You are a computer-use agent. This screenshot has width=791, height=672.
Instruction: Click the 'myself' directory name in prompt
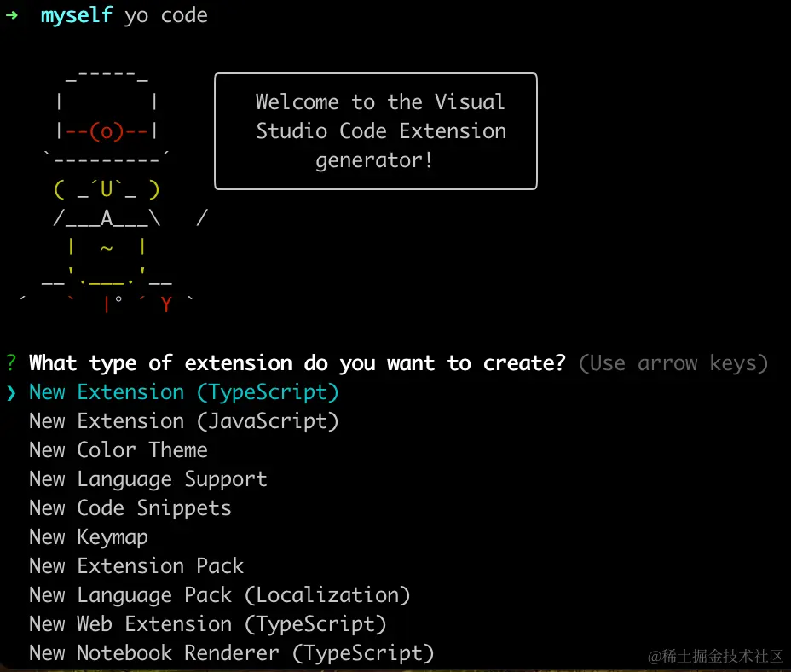point(76,15)
